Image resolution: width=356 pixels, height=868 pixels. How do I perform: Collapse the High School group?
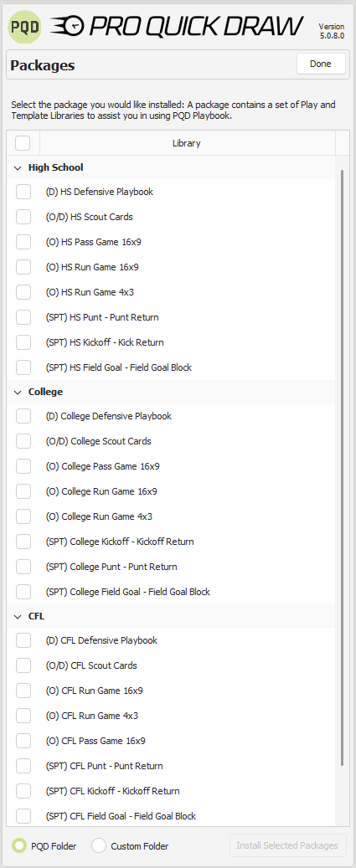pos(17,167)
